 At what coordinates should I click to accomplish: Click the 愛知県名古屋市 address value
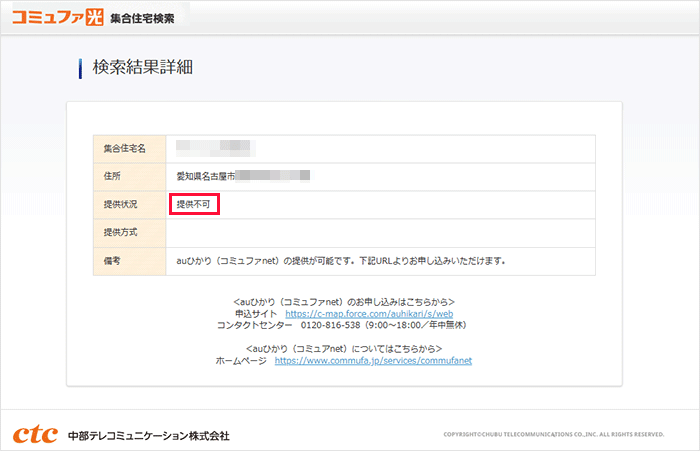(x=206, y=176)
